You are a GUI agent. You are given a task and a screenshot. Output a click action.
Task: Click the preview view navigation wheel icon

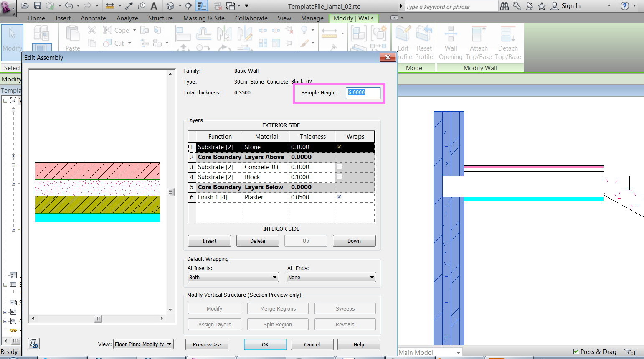pos(34,344)
